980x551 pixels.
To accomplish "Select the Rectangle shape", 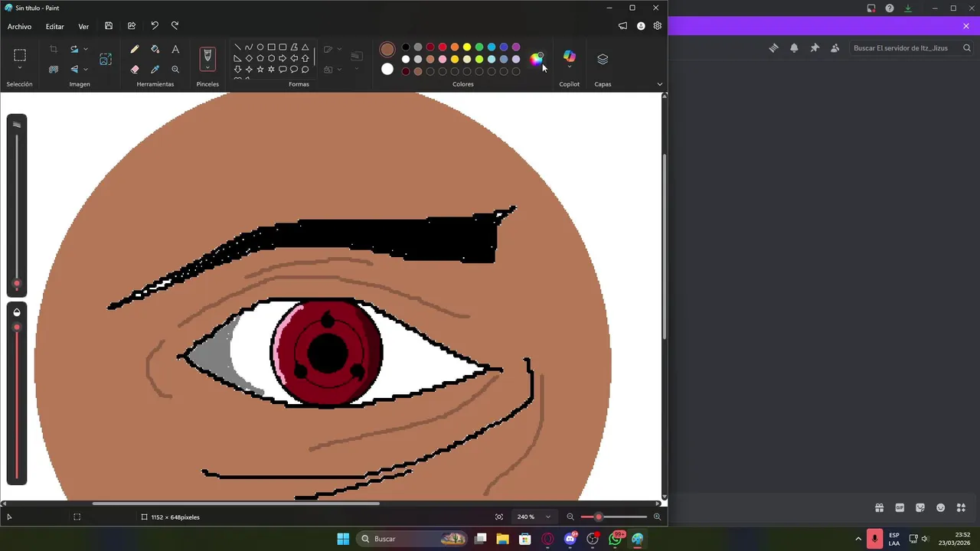I will click(271, 47).
